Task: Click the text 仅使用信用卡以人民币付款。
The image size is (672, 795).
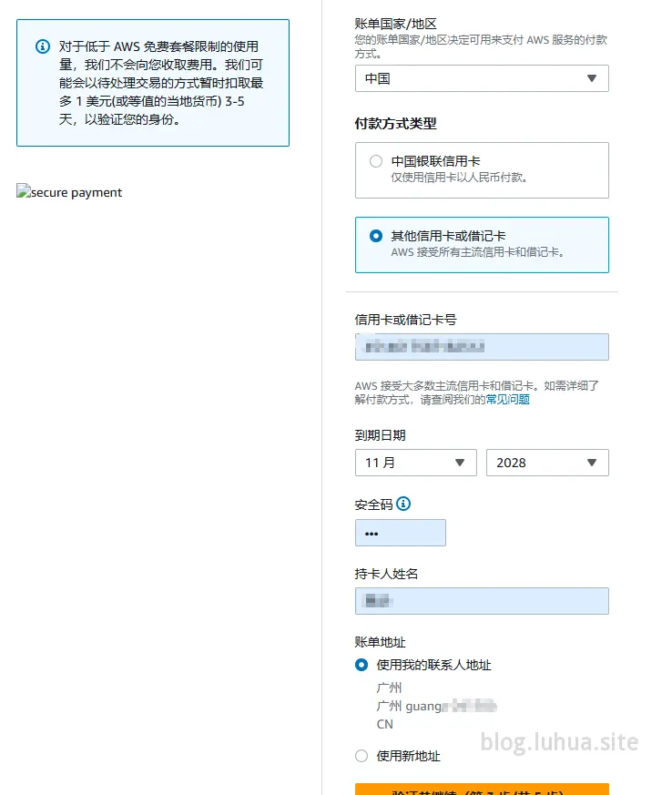Action: click(x=459, y=178)
